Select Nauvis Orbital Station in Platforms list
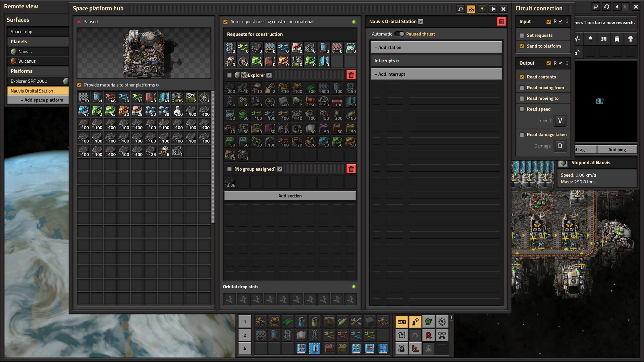This screenshot has width=644, height=362. coord(38,91)
